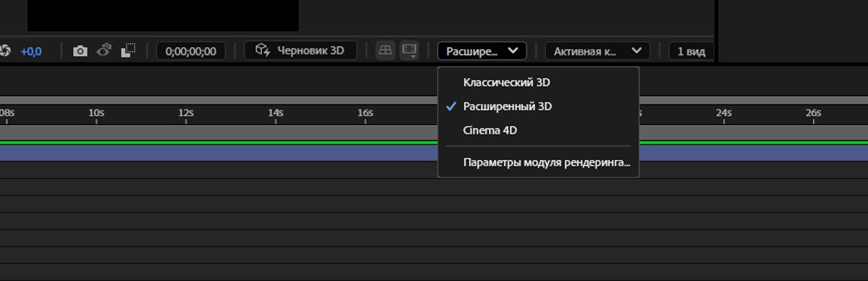Toggle the Черновик 3D button
Screen dimensions: 868x281
pos(300,51)
